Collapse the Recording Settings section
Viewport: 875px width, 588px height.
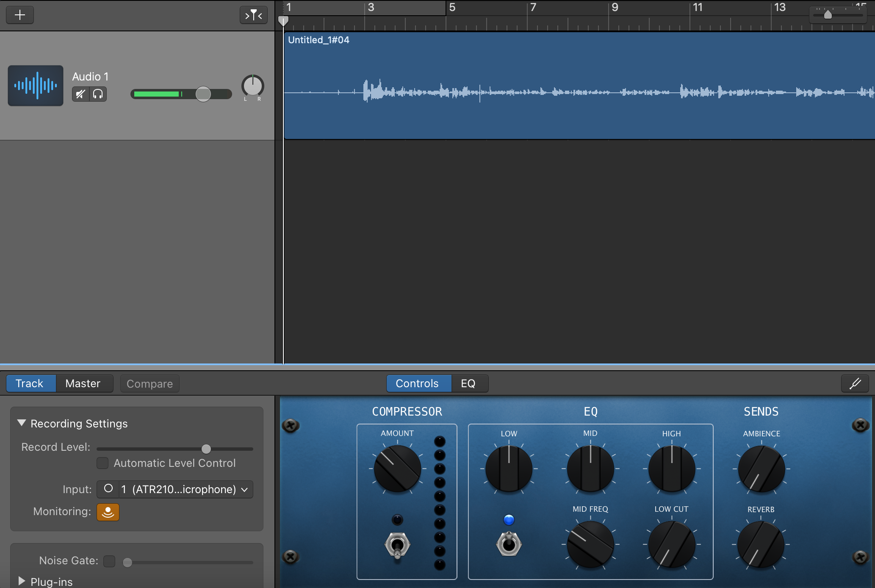coord(22,423)
